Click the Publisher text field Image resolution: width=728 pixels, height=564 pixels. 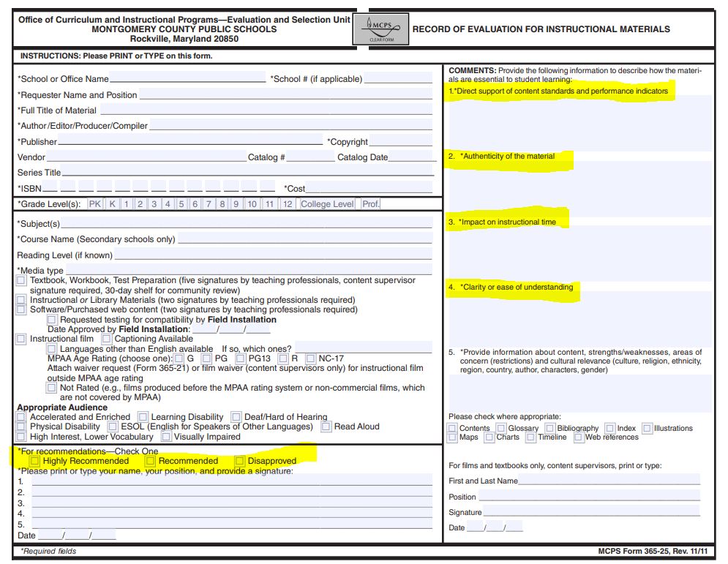click(190, 141)
